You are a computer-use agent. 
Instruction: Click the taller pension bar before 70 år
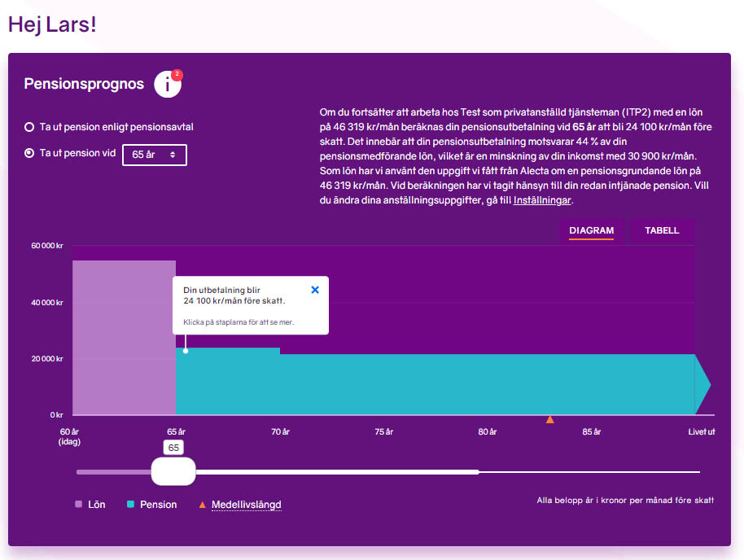(228, 381)
